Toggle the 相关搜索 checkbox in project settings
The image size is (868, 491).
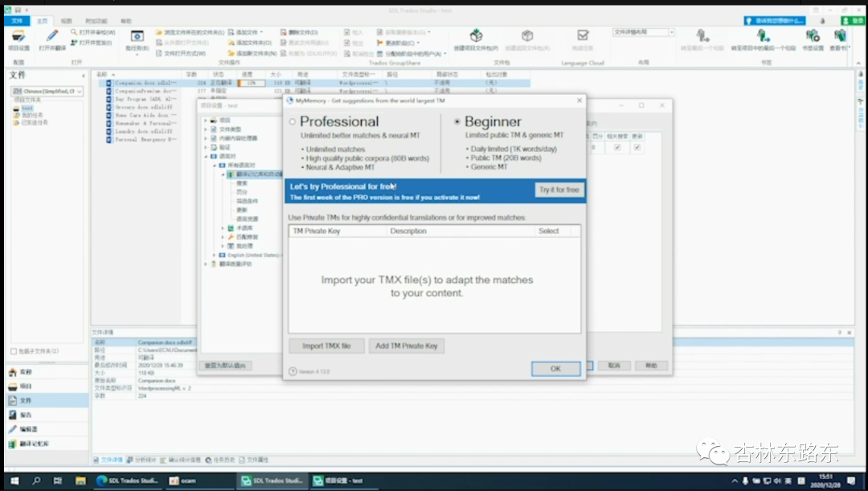pos(617,147)
